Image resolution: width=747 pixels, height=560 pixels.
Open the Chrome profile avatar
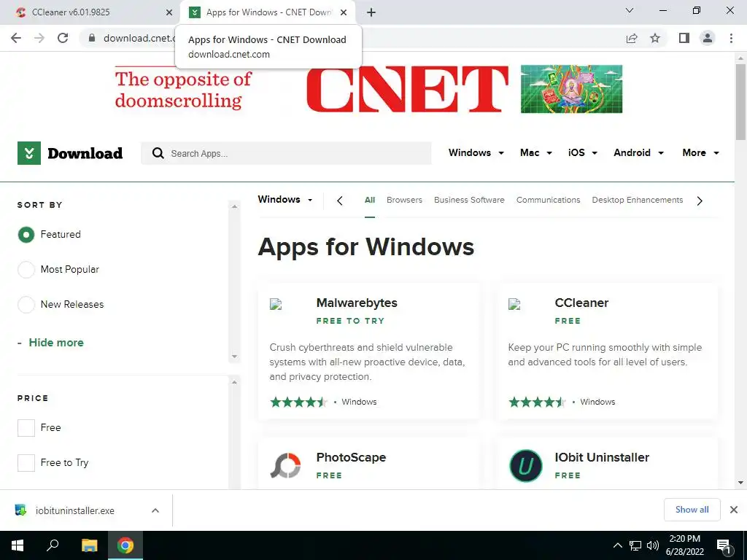708,38
